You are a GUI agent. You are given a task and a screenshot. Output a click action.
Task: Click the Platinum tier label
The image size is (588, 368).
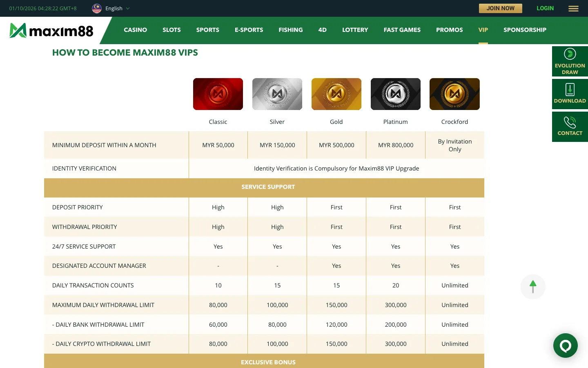396,122
